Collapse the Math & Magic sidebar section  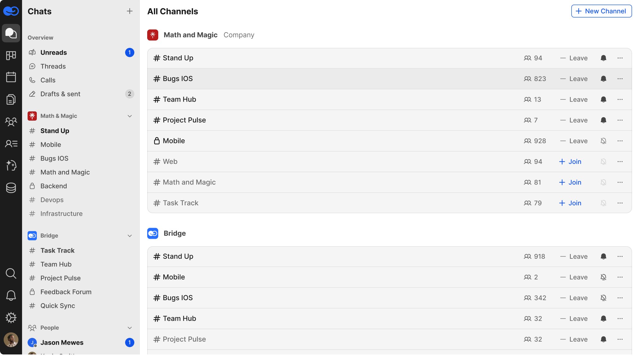point(130,116)
